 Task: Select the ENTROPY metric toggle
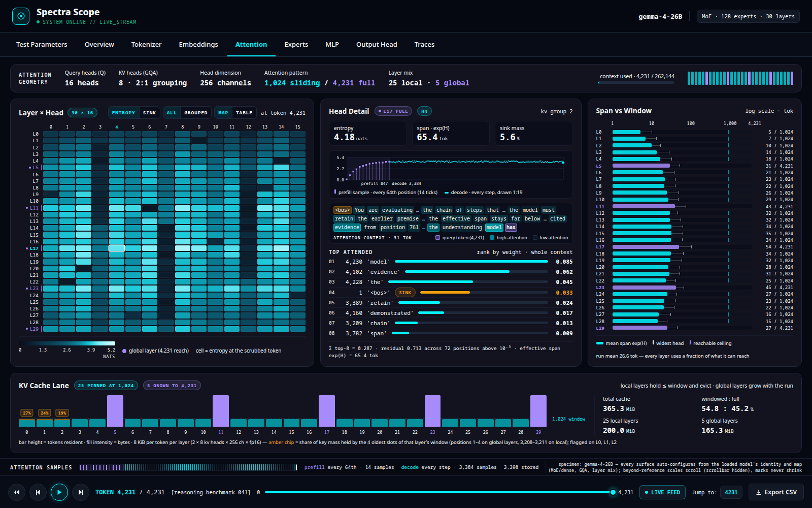[123, 113]
